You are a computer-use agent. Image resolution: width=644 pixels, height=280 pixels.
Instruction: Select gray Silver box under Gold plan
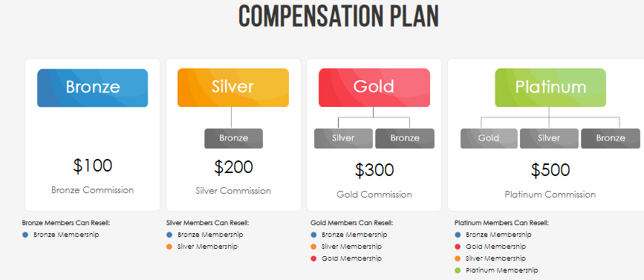click(343, 138)
